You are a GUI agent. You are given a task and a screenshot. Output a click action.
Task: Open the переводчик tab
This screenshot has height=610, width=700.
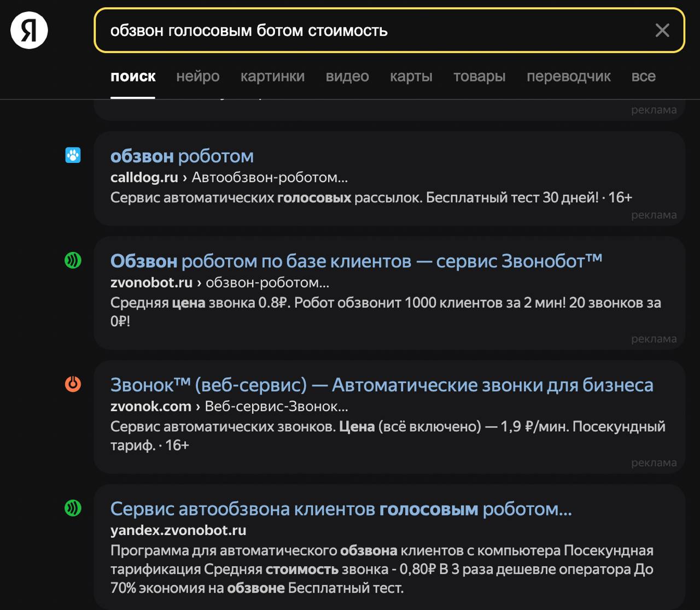[569, 77]
